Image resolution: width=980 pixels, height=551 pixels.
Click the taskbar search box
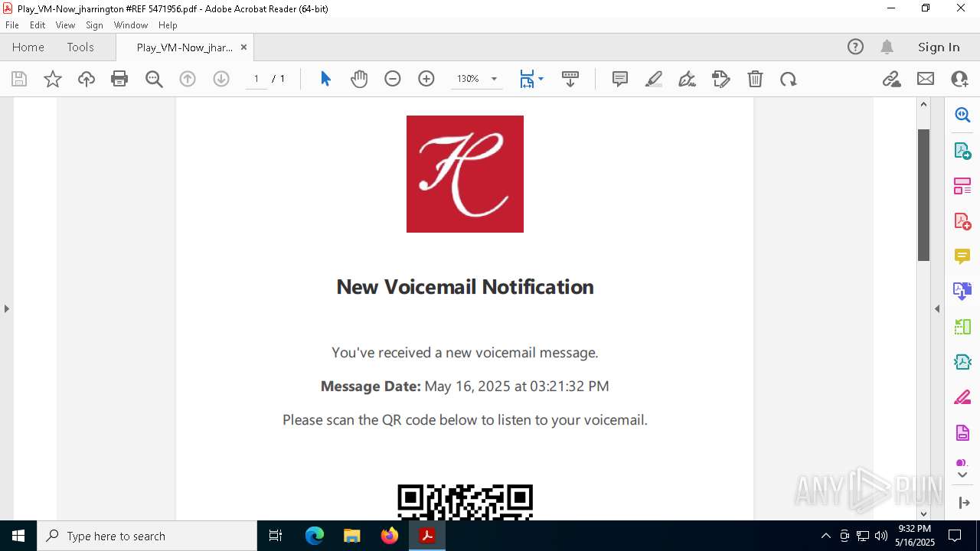click(x=147, y=536)
